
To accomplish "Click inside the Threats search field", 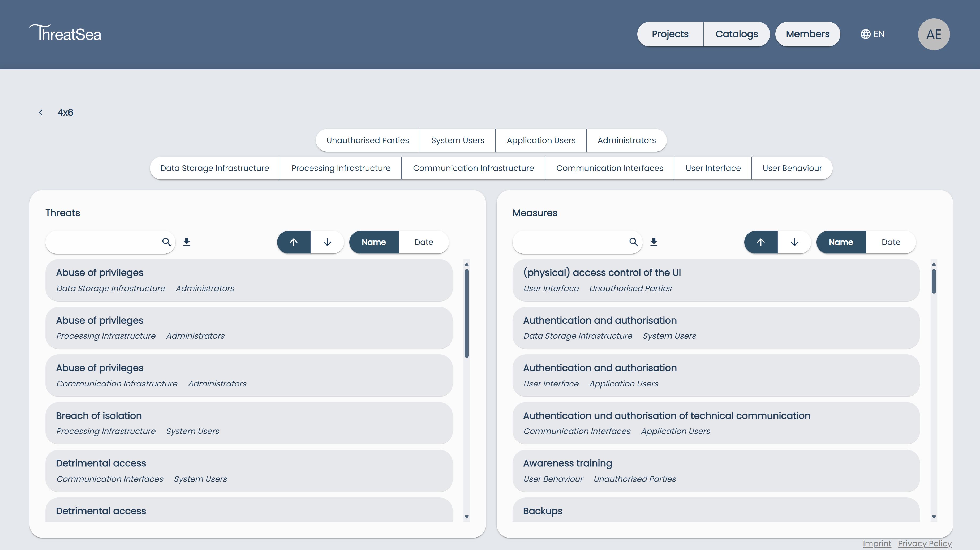I will (103, 242).
